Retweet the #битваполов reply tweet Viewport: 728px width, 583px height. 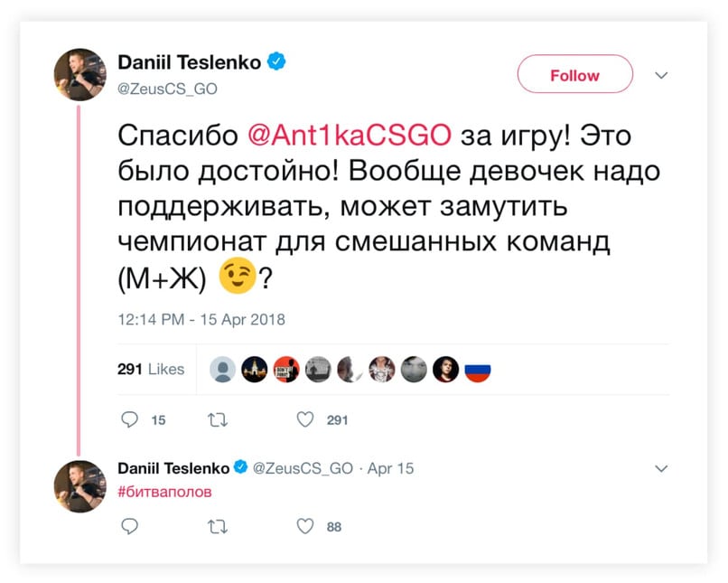point(218,527)
